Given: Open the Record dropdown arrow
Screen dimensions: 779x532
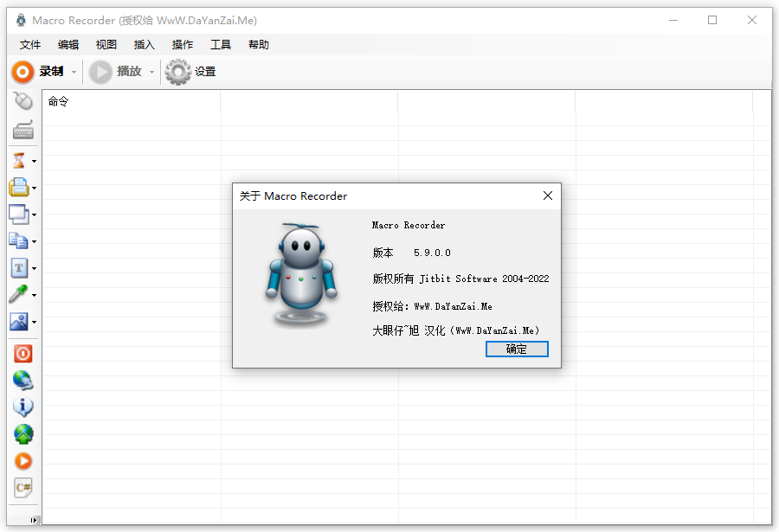Looking at the screenshot, I should coord(74,72).
